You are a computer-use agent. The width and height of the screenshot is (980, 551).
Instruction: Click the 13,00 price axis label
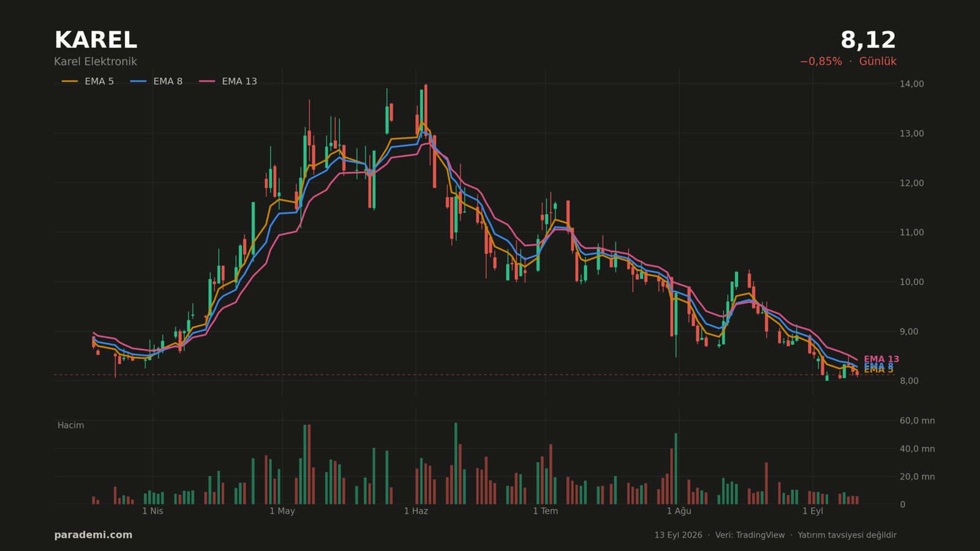tap(912, 133)
